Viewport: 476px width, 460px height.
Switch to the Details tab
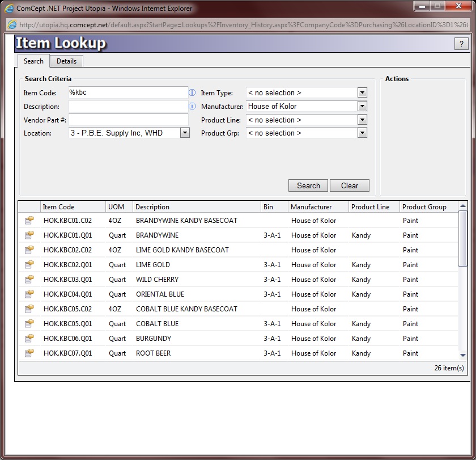point(66,61)
